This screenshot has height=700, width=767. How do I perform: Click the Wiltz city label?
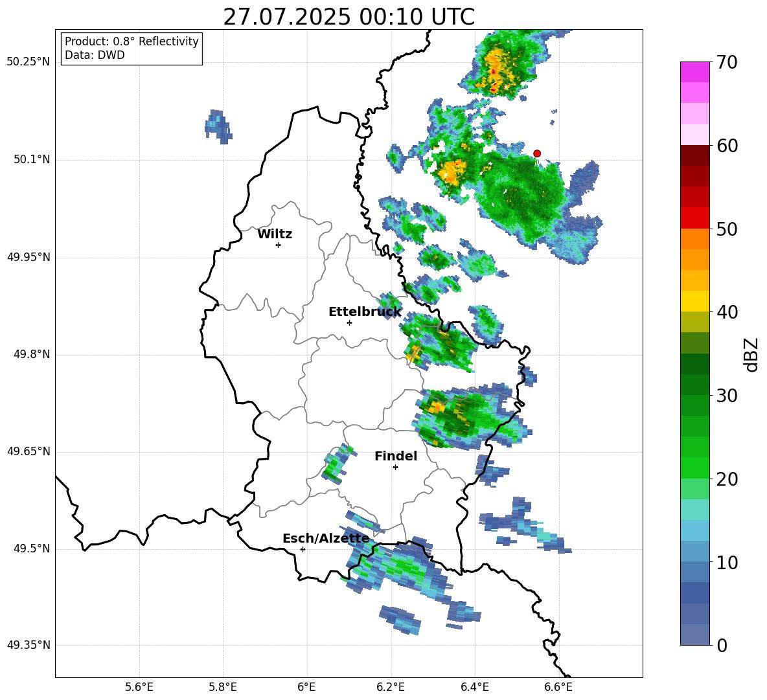pos(275,234)
